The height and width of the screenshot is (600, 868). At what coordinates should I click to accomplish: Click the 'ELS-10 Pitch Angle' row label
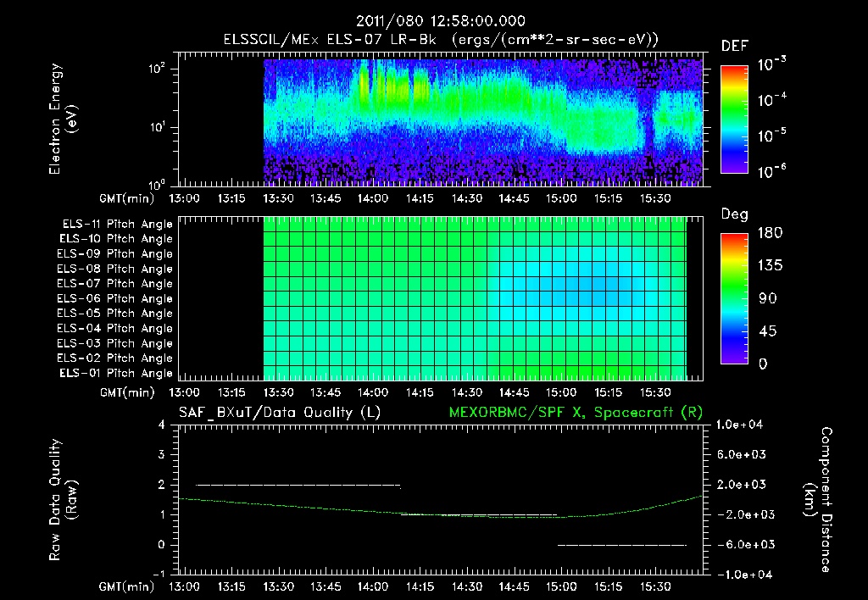[116, 239]
